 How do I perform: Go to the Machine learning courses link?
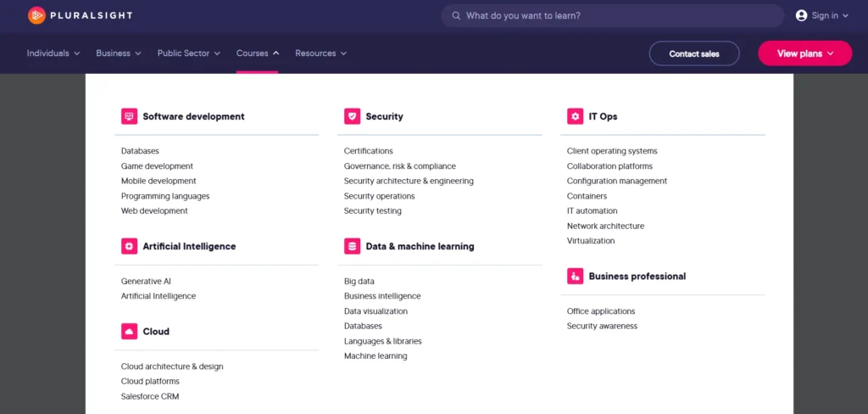point(376,356)
